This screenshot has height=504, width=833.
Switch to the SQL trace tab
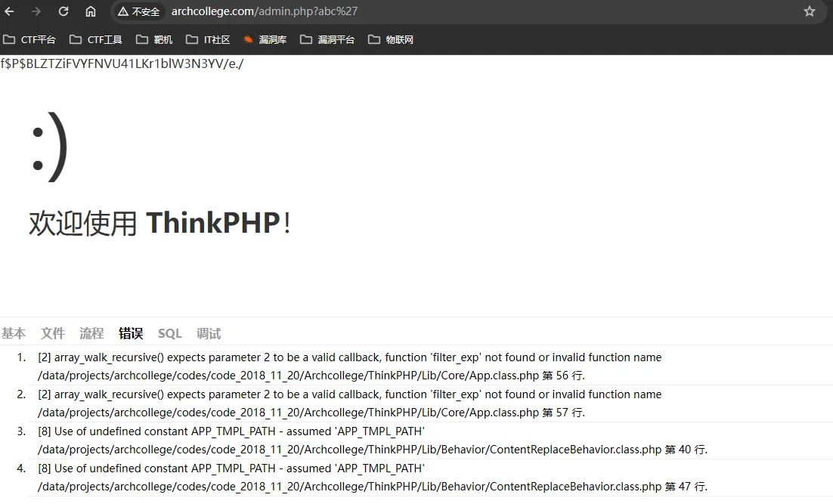169,333
